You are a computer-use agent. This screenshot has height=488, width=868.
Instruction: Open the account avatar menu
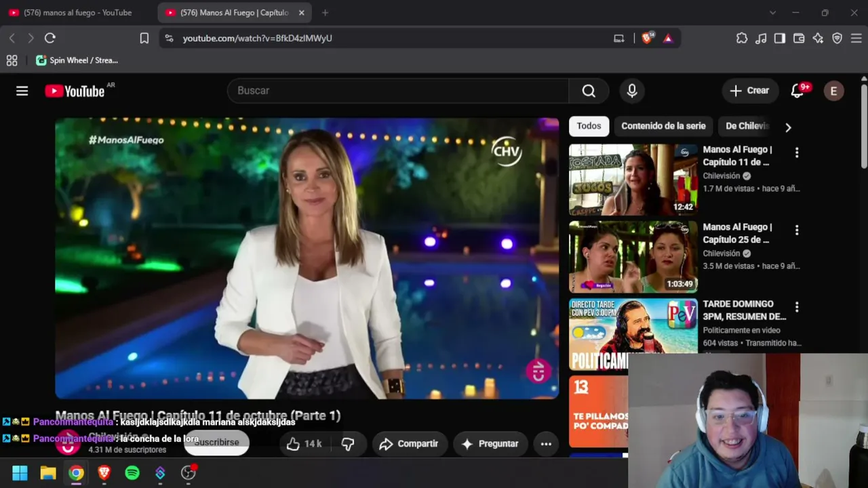[x=834, y=91]
